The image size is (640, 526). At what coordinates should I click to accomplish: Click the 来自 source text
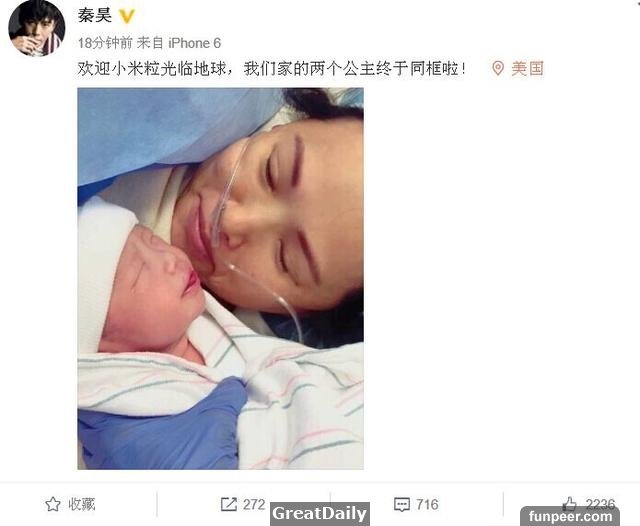pyautogui.click(x=150, y=43)
